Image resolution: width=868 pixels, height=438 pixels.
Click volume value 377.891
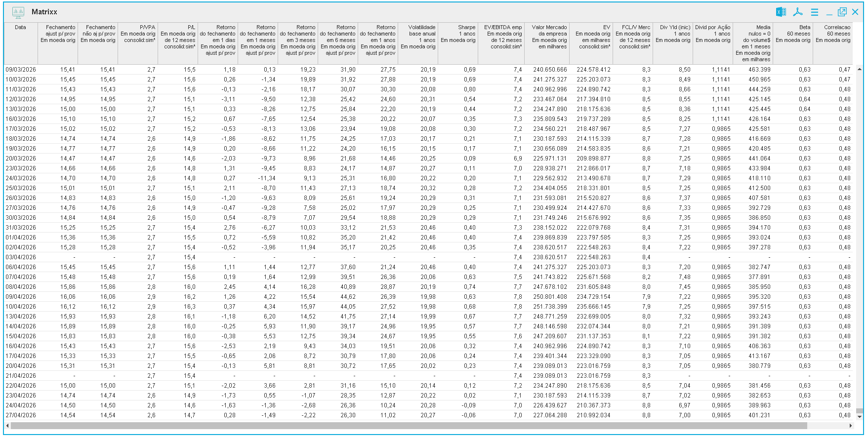pos(759,277)
